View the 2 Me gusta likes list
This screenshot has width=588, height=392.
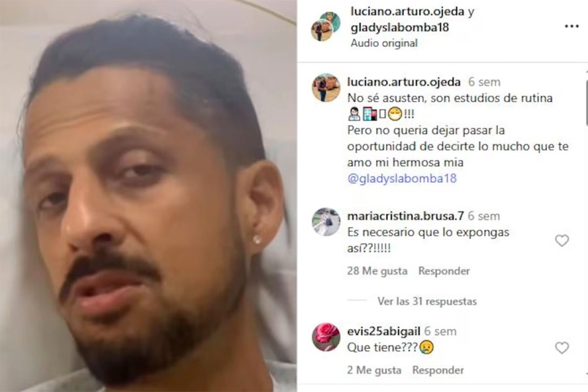(x=374, y=370)
